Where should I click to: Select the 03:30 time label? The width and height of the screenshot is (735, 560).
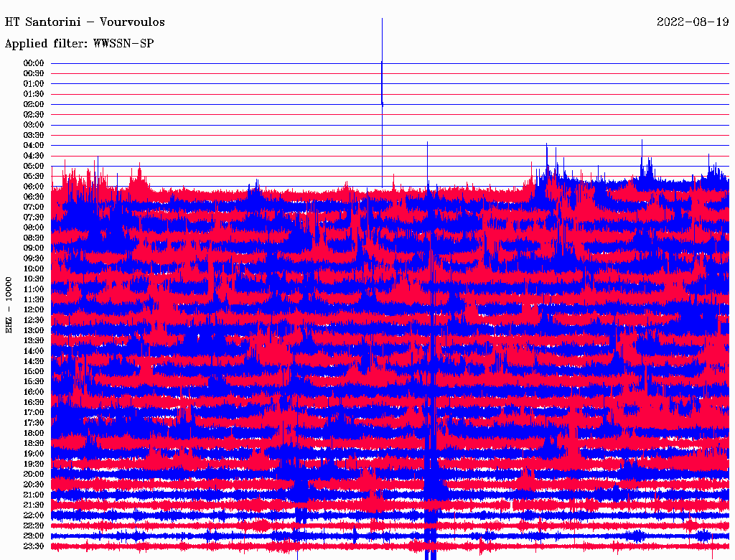coord(34,135)
